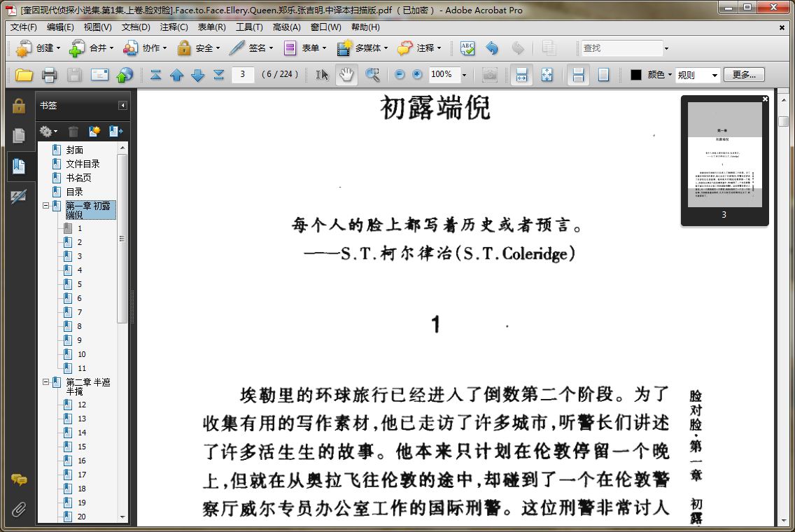
Task: Open the Pages thumbnail panel icon
Action: [x=19, y=136]
